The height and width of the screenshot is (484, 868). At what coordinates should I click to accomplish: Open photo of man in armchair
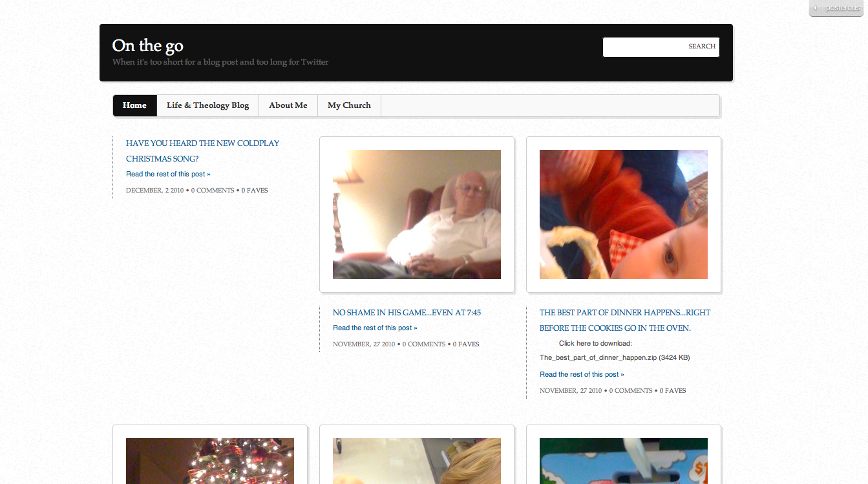pyautogui.click(x=417, y=215)
